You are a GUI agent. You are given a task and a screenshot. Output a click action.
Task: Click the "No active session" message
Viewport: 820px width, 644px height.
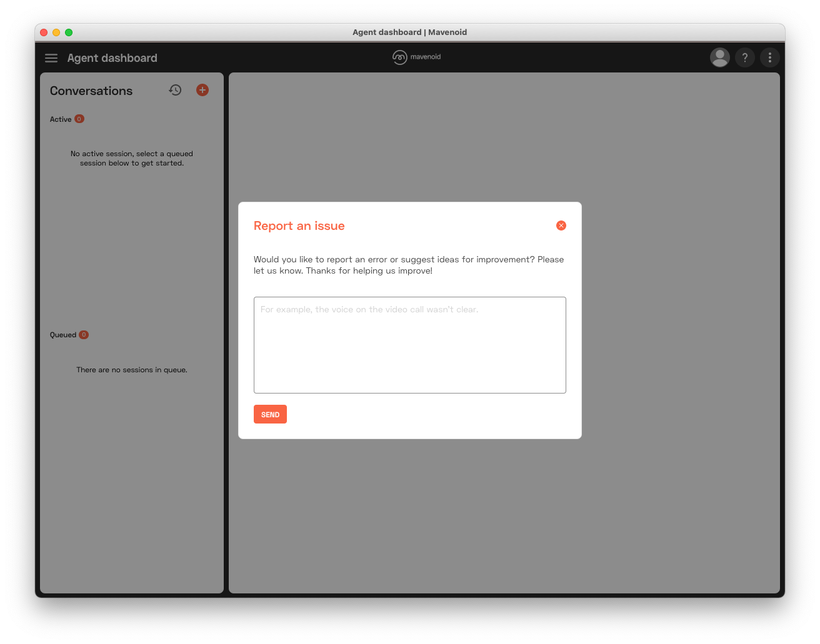point(132,158)
